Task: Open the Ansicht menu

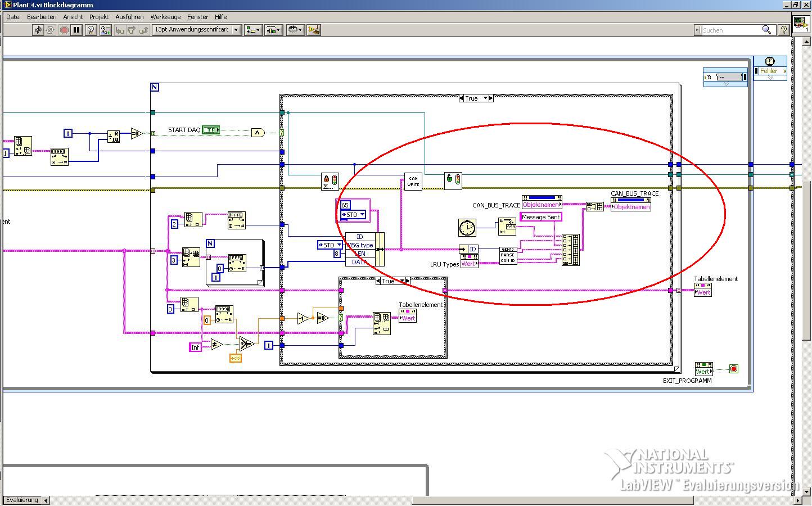Action: tap(73, 17)
